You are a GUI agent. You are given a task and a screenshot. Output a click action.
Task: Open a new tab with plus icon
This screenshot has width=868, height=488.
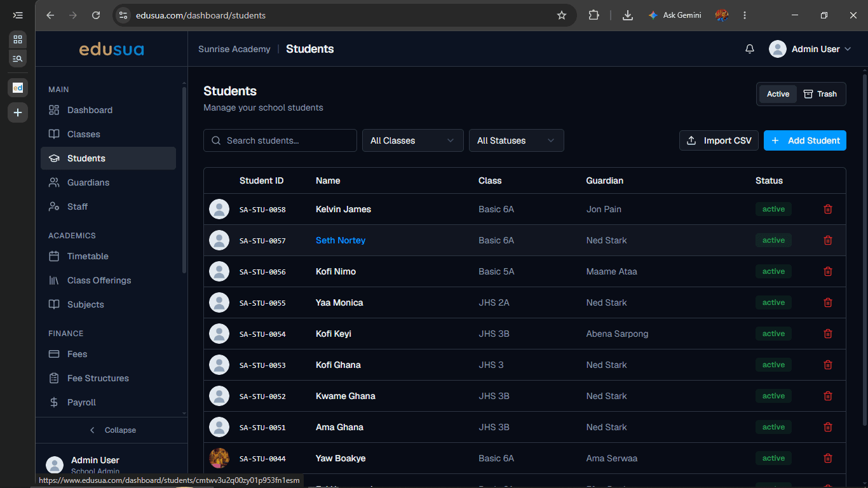(18, 112)
